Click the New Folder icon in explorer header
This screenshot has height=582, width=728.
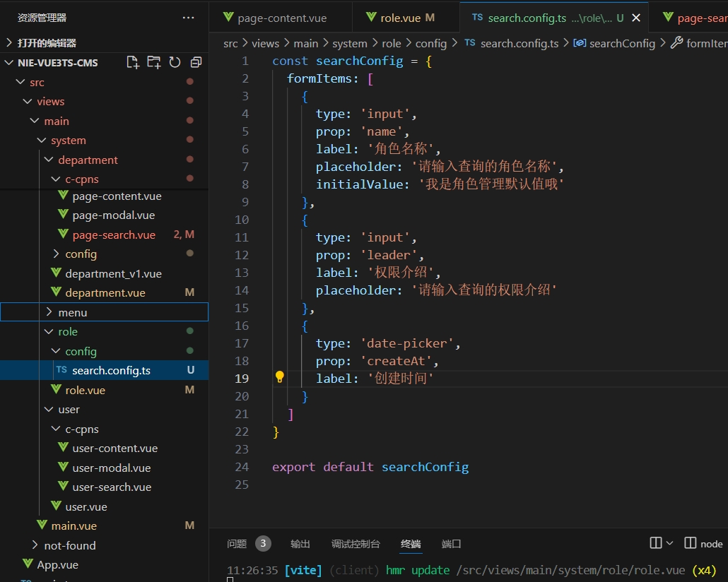tap(153, 62)
